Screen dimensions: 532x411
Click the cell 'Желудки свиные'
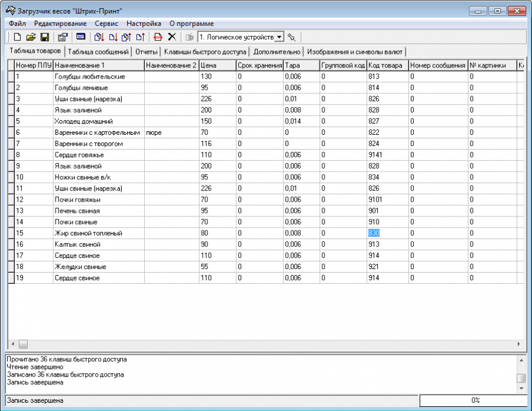99,267
